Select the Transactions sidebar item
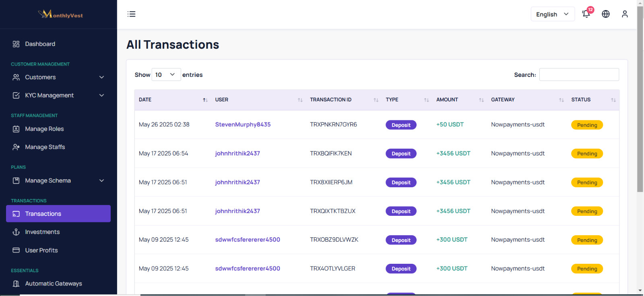The image size is (644, 296). coord(58,214)
